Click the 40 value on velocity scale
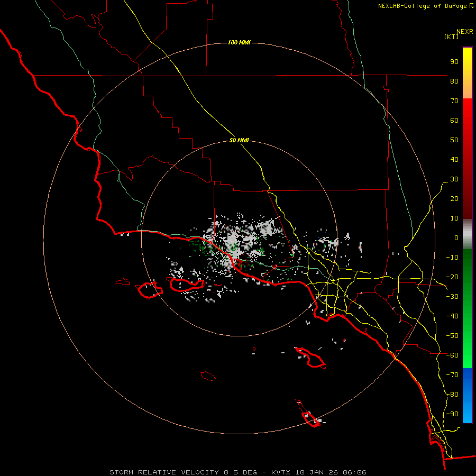This screenshot has height=476, width=476. point(454,159)
